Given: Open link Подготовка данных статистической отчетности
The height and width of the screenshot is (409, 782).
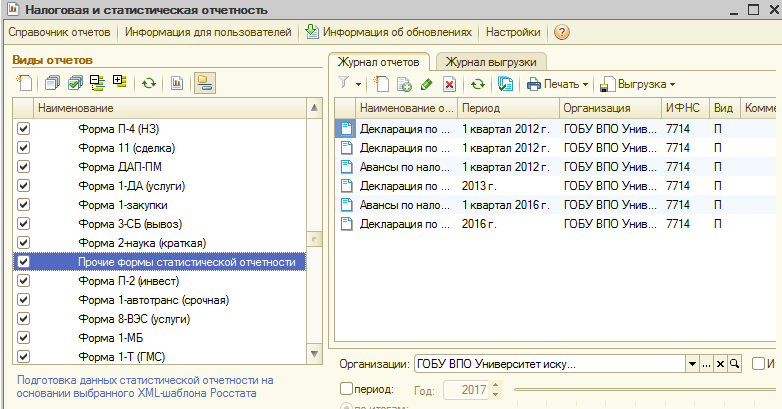Looking at the screenshot, I should [145, 387].
